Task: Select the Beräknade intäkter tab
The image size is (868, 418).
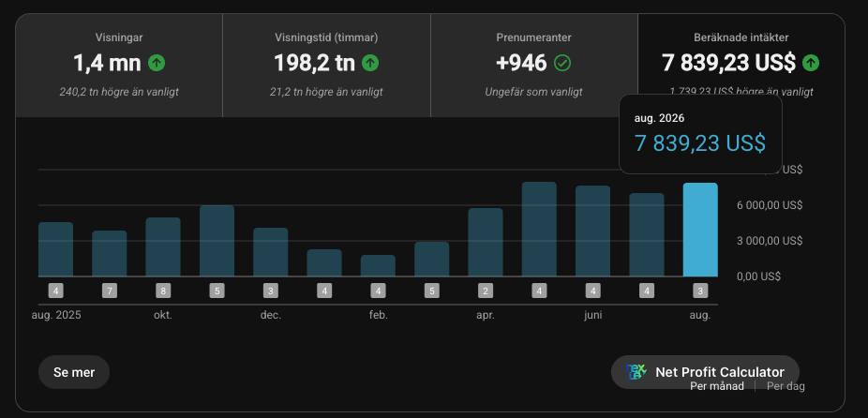Action: (x=741, y=66)
